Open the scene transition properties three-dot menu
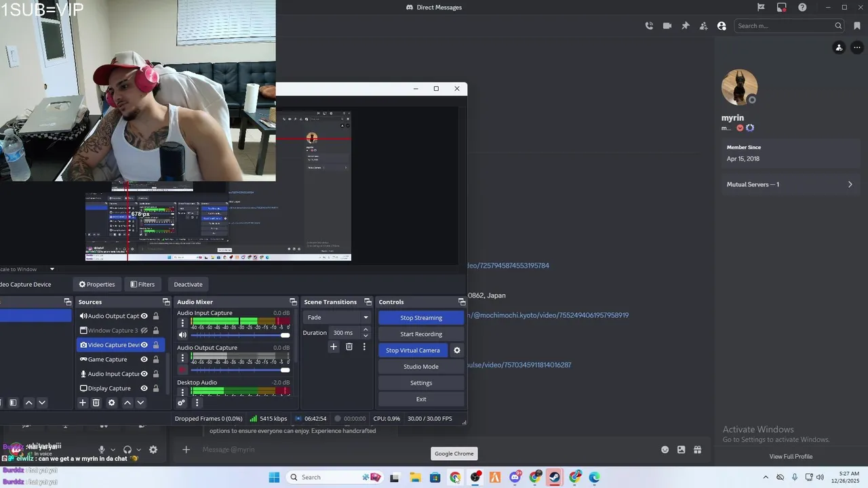This screenshot has width=868, height=488. point(364,346)
